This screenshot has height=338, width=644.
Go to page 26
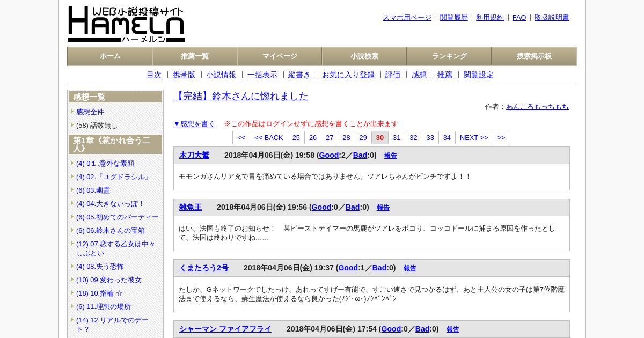[x=313, y=138]
